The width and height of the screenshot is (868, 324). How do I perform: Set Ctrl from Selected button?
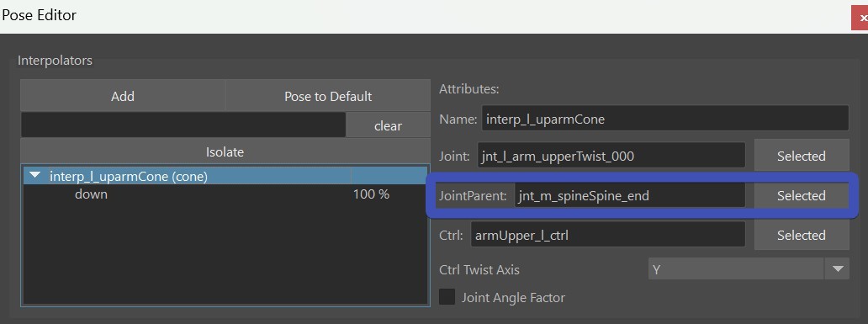(801, 235)
